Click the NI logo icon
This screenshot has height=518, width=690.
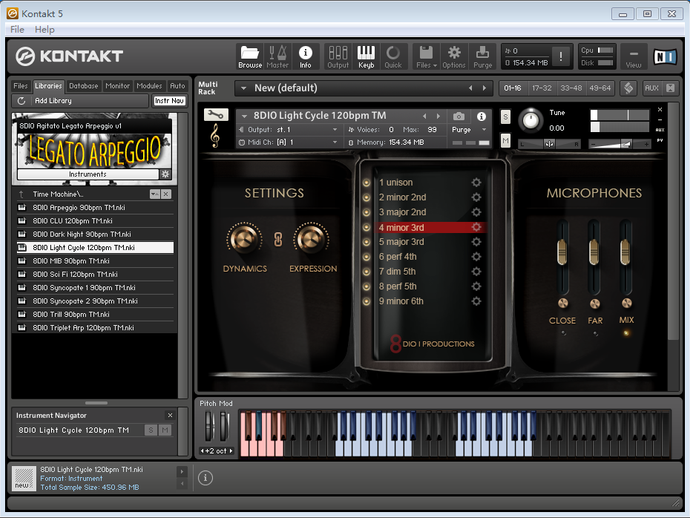coord(664,57)
